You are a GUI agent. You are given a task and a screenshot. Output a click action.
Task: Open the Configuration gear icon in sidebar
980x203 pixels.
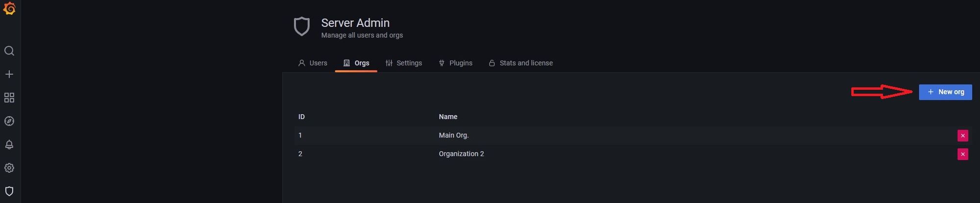9,168
